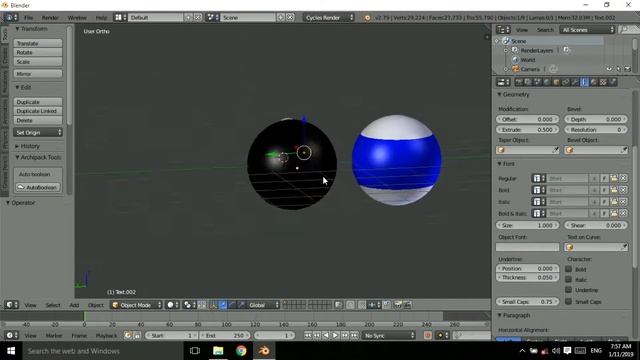Open the Object Mode dropdown
Viewport: 640px width, 360px height.
[136, 305]
